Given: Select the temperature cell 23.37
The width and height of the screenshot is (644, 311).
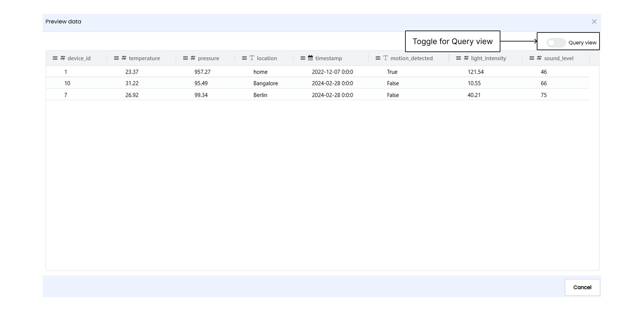Looking at the screenshot, I should tap(132, 72).
